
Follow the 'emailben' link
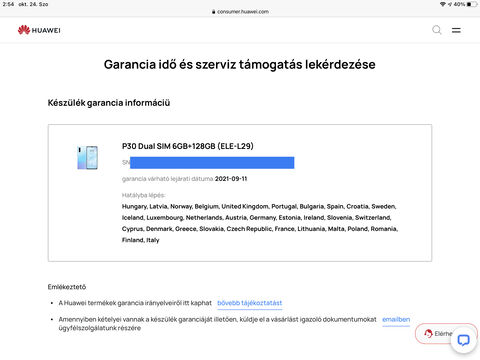click(x=396, y=319)
